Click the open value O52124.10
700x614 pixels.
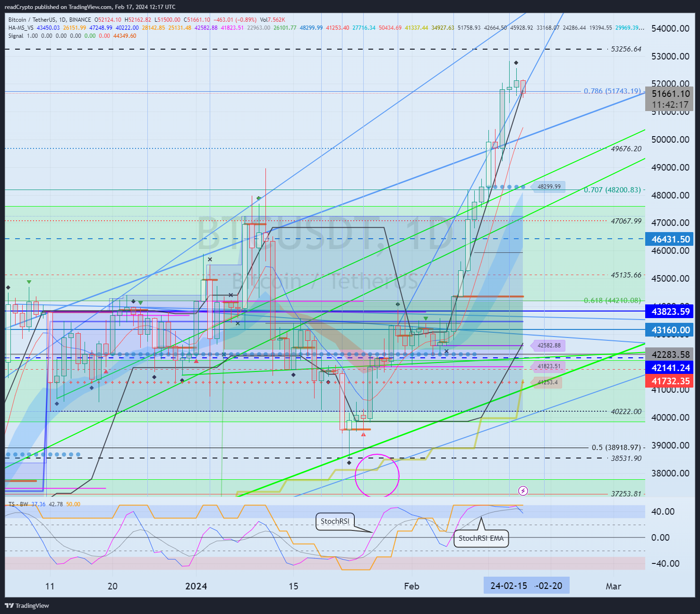(108, 20)
